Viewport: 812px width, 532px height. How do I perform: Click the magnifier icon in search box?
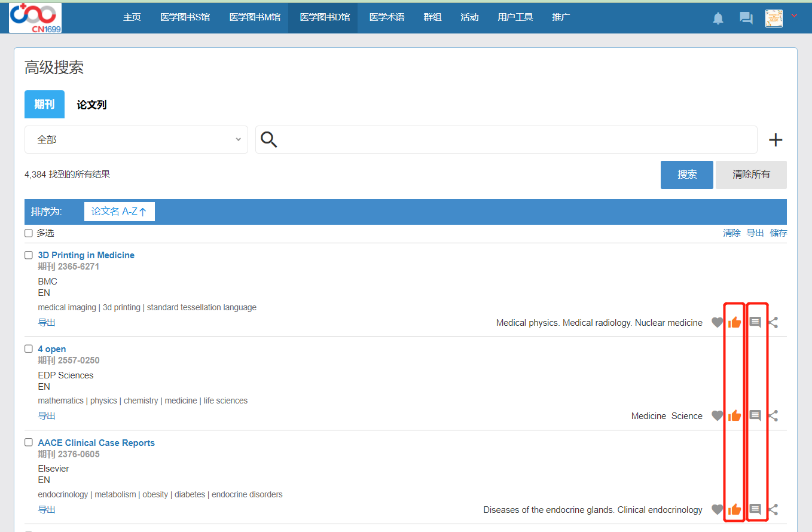pos(269,140)
